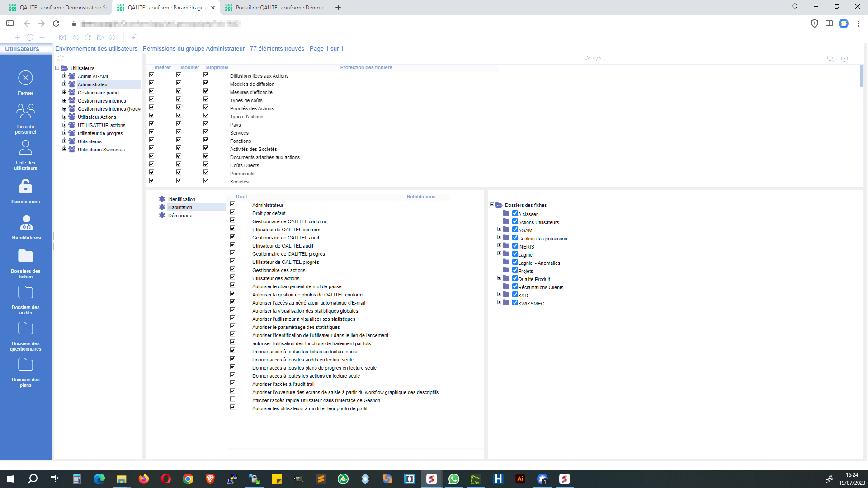Select the Habilitation section
This screenshot has width=868, height=488.
tap(180, 207)
